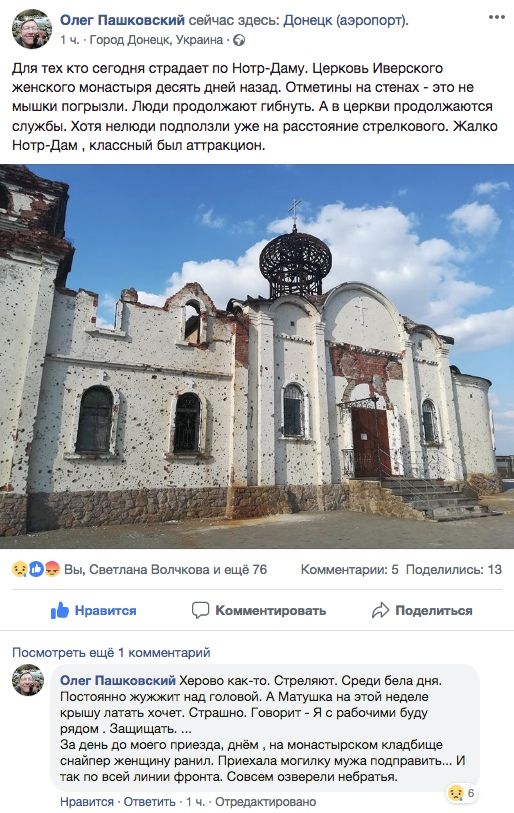The image size is (514, 813).
Task: Click Нравится under the comment
Action: coord(87,802)
